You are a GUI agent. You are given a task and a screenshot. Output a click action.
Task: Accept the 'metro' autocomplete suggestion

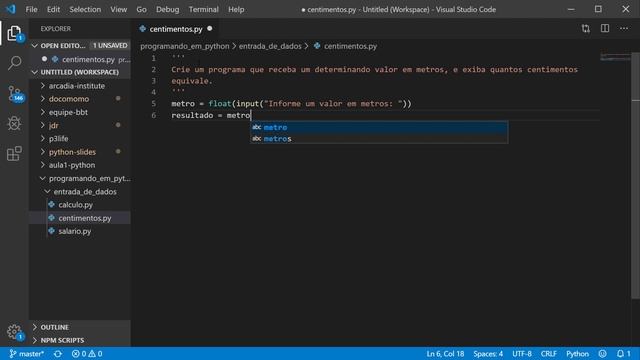pyautogui.click(x=379, y=127)
